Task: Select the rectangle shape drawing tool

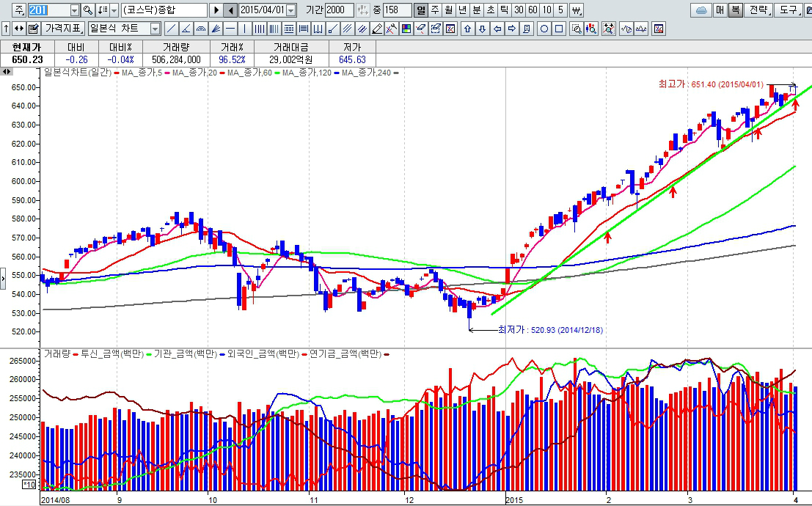Action: [559, 29]
